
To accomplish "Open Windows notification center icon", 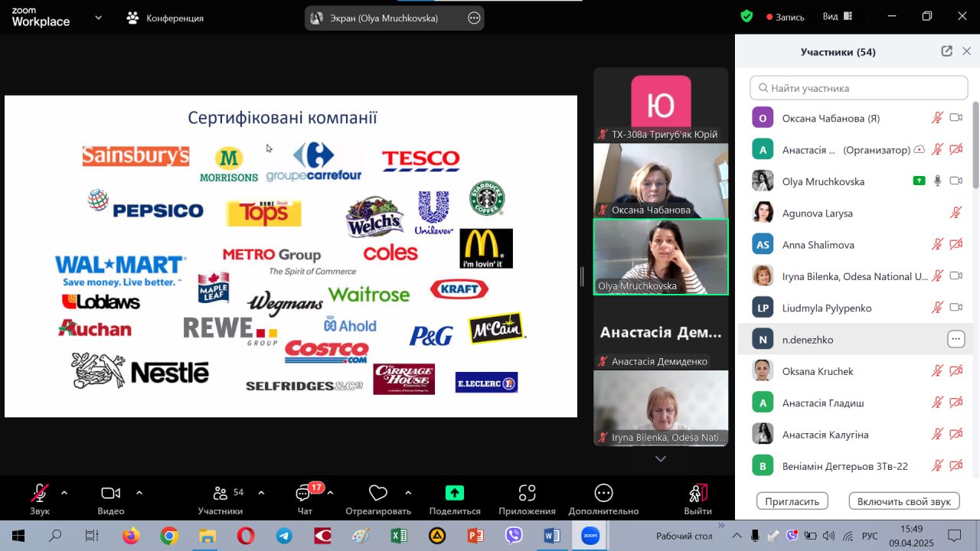I will (x=955, y=536).
